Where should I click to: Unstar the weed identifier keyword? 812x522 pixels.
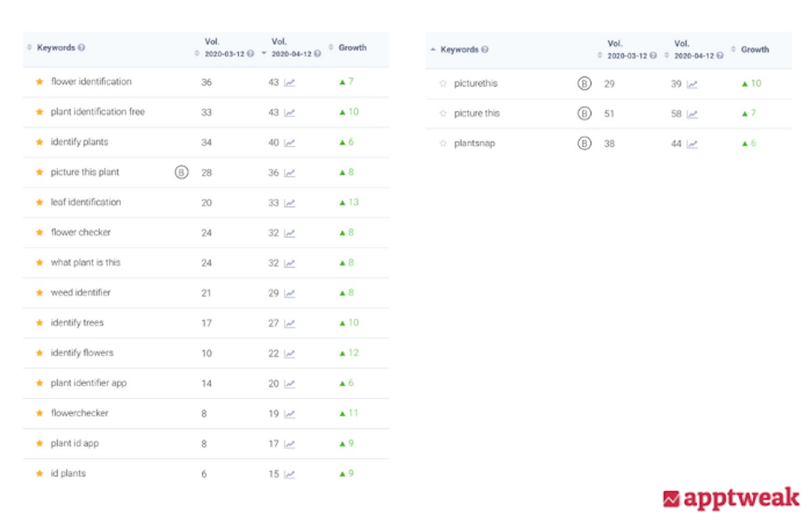39,293
